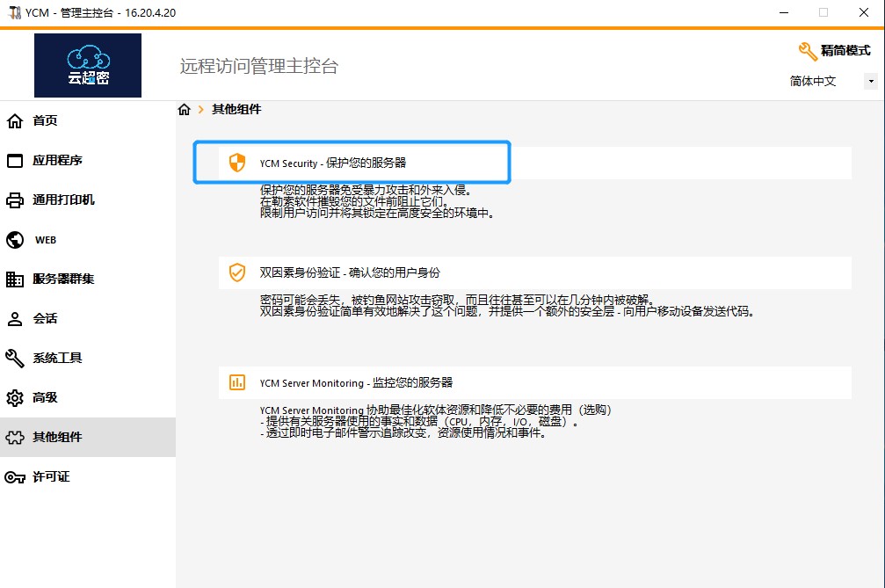Screen dimensions: 885x588
Task: Click the Server Monitoring chart icon
Action: click(x=237, y=382)
